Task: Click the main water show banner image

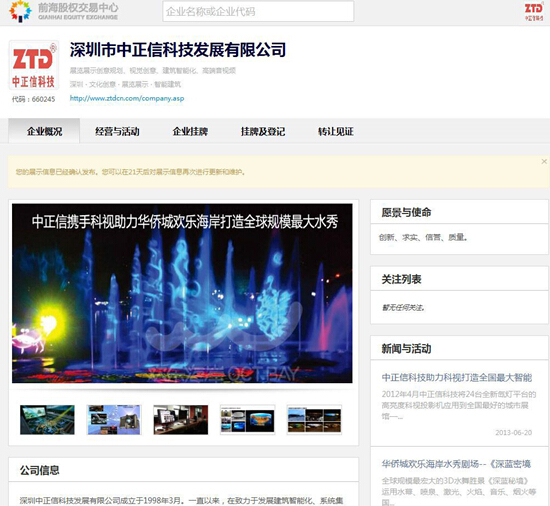Action: point(182,293)
